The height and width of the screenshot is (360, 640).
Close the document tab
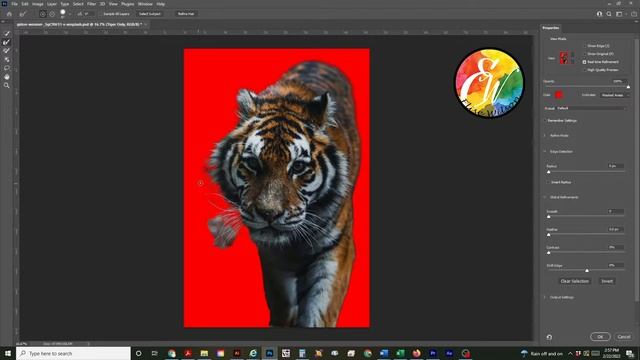pos(145,24)
